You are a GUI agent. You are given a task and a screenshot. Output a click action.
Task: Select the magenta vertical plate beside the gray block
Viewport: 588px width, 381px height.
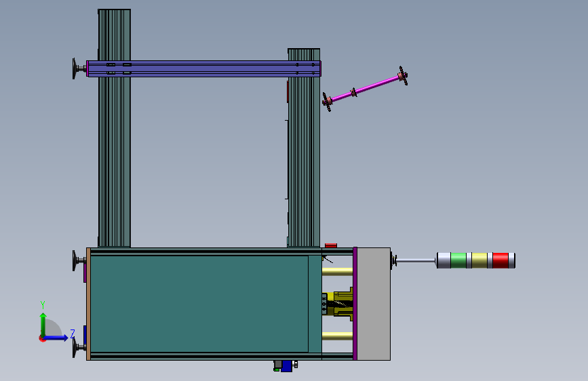355,303
